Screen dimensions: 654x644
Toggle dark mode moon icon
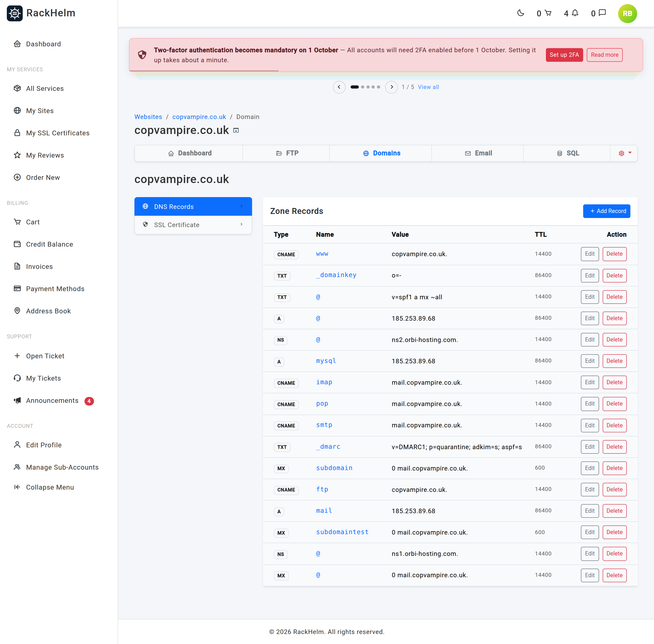coord(520,13)
